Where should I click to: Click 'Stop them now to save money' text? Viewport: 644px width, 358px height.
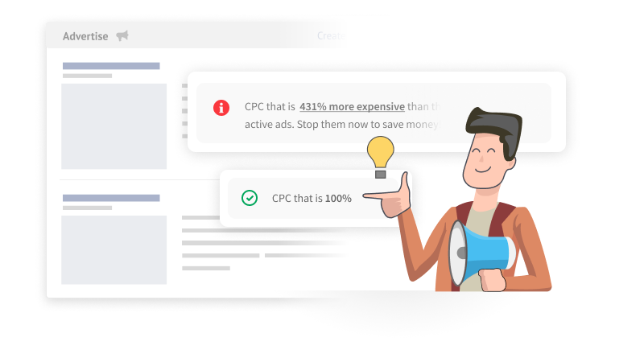pyautogui.click(x=369, y=125)
